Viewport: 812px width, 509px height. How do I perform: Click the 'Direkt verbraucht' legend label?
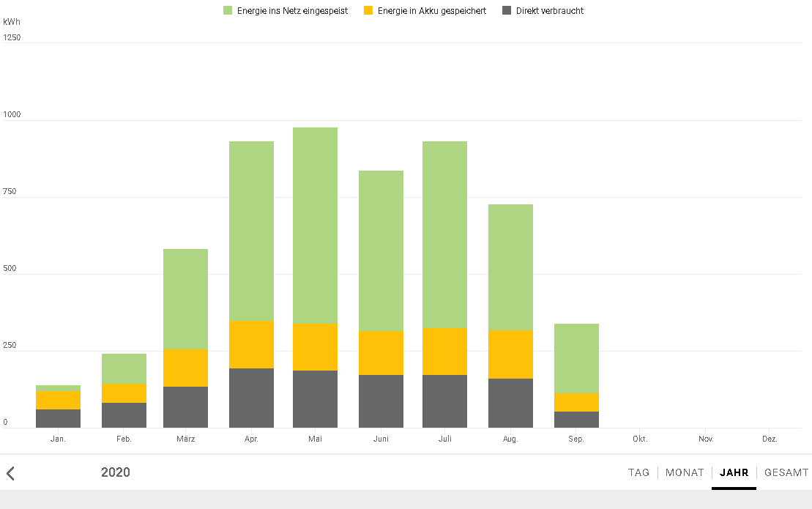tap(550, 11)
